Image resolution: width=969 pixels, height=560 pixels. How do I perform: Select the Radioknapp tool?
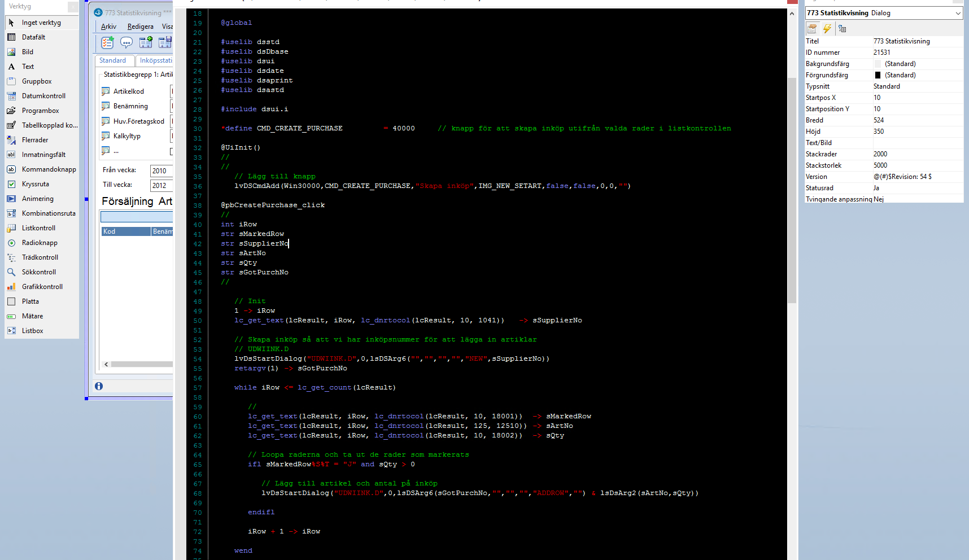40,243
